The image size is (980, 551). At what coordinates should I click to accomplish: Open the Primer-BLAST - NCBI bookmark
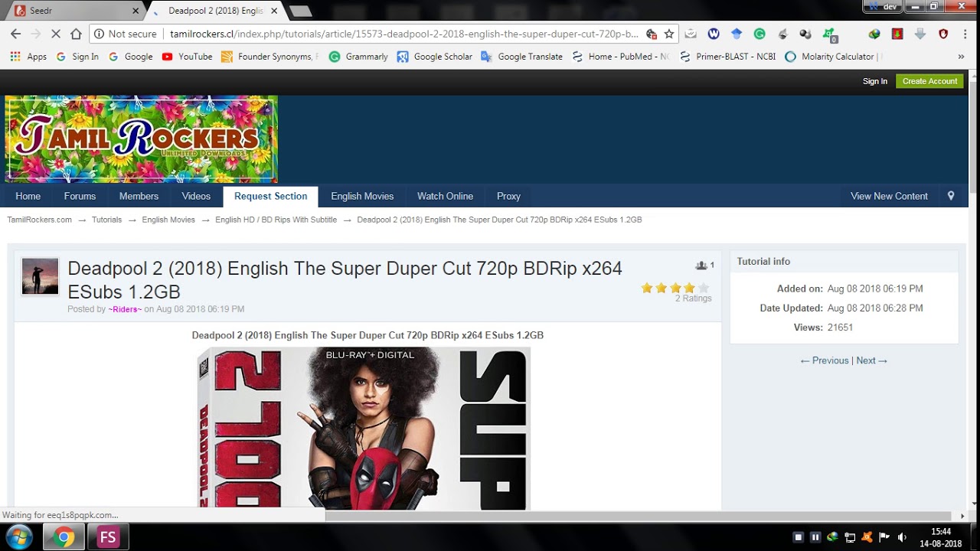(727, 57)
